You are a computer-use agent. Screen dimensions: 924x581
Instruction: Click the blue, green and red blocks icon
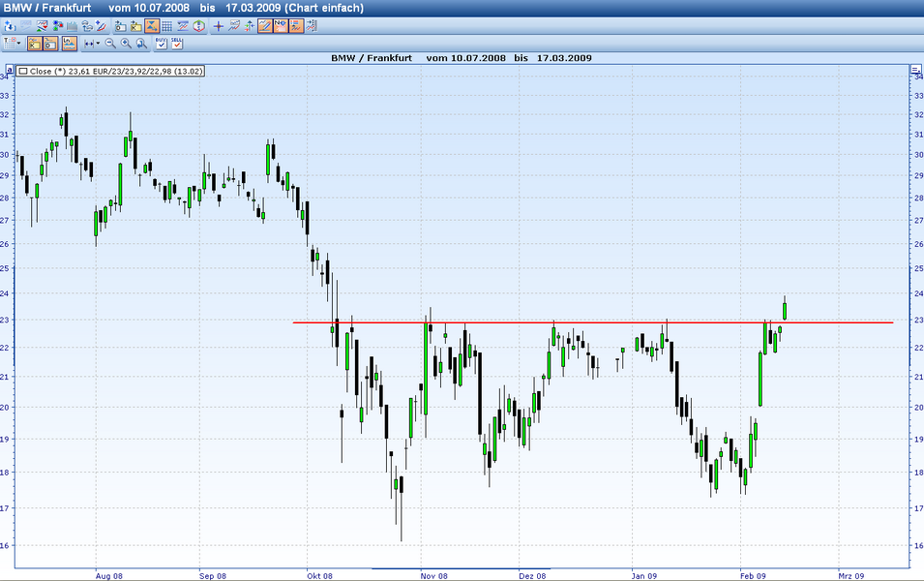(58, 26)
